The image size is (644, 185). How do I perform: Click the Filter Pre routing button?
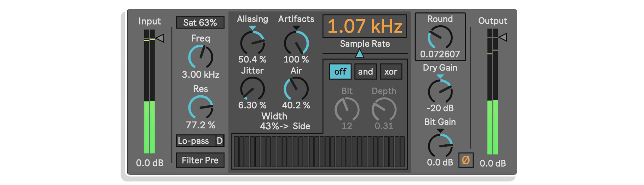click(200, 160)
